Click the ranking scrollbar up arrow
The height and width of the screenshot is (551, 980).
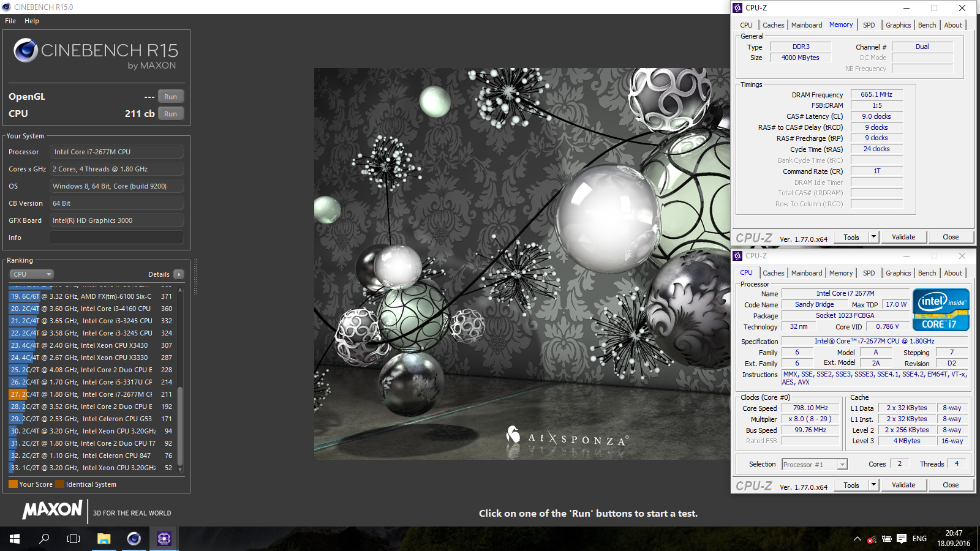click(x=180, y=290)
